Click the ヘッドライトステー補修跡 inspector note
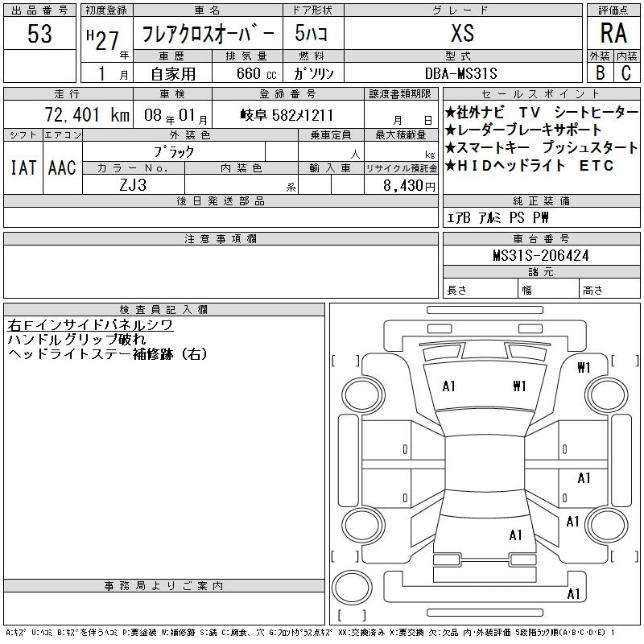This screenshot has width=644, height=644. click(107, 354)
